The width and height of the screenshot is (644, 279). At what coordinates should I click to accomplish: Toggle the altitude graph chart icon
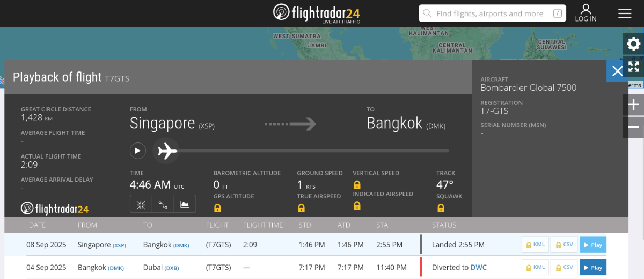(x=185, y=204)
